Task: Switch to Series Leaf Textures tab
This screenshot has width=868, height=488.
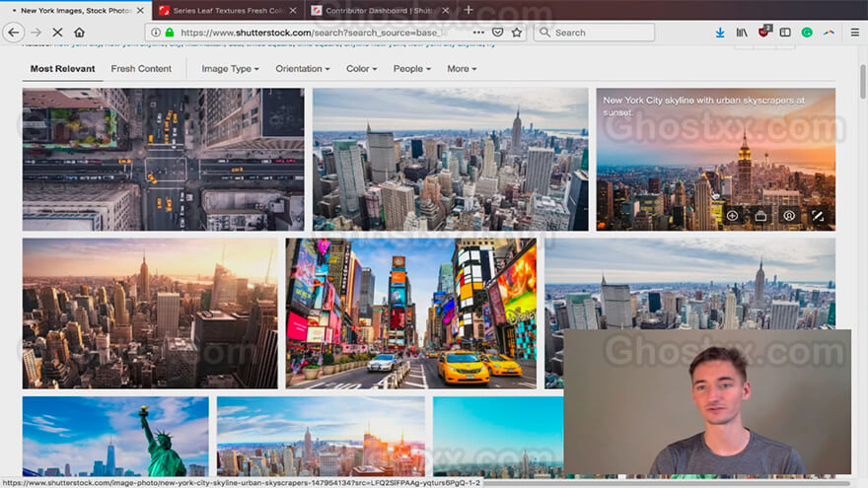Action: (x=228, y=11)
